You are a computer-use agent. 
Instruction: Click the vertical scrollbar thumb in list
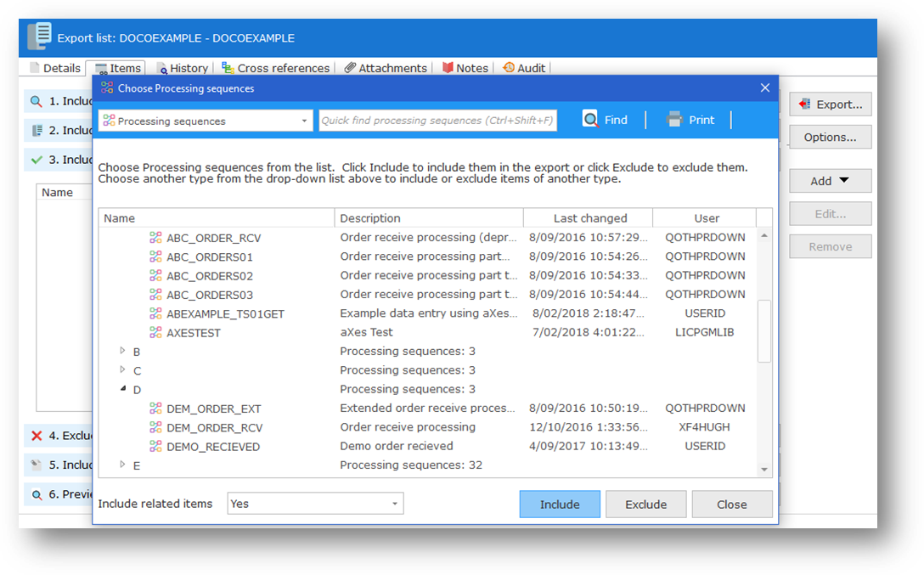tap(764, 331)
